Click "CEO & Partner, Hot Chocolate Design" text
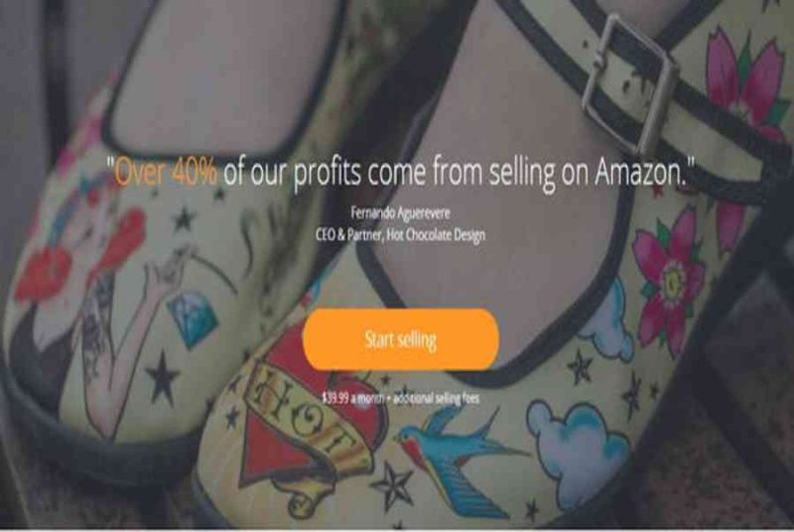 click(x=400, y=235)
